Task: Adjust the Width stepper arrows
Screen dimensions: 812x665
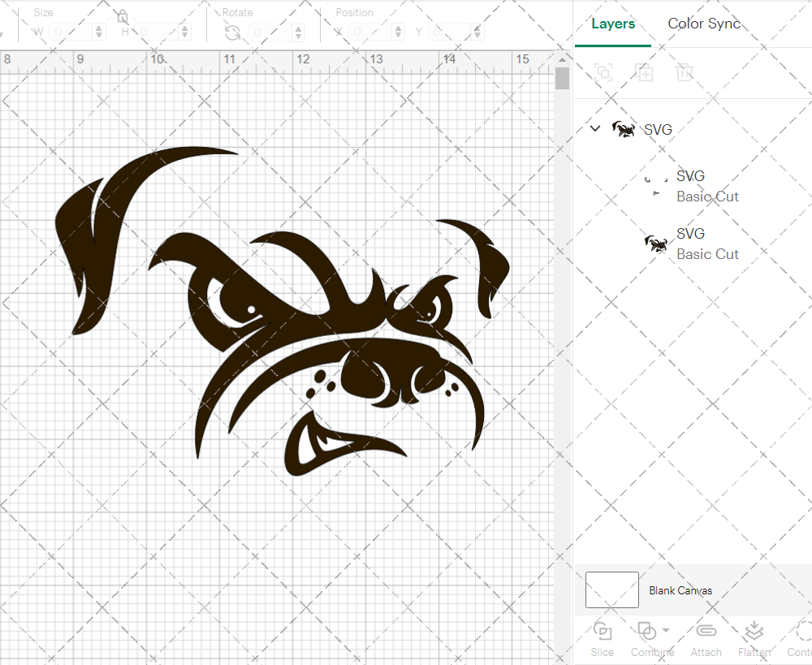Action: (x=99, y=32)
